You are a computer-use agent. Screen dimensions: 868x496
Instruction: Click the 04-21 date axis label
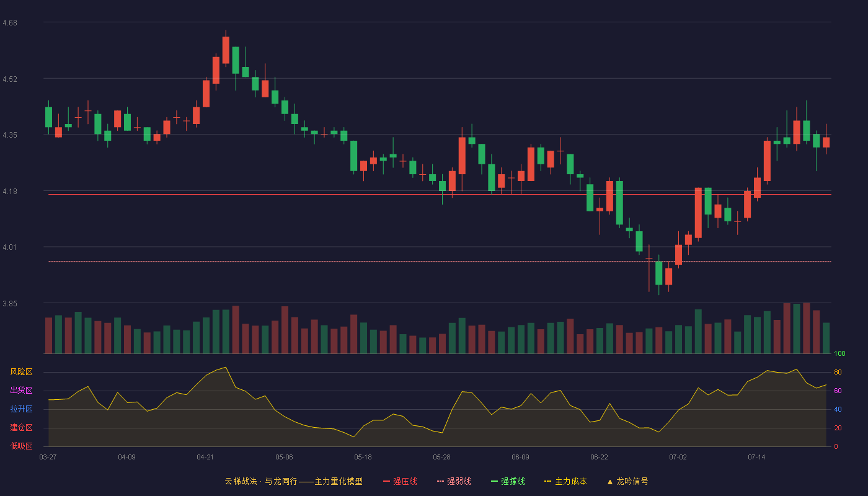pos(205,457)
